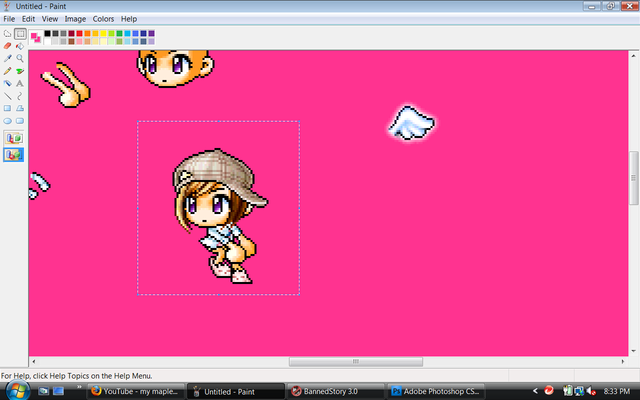Choose the Eraser tool
This screenshot has height=400, width=640.
coord(7,46)
